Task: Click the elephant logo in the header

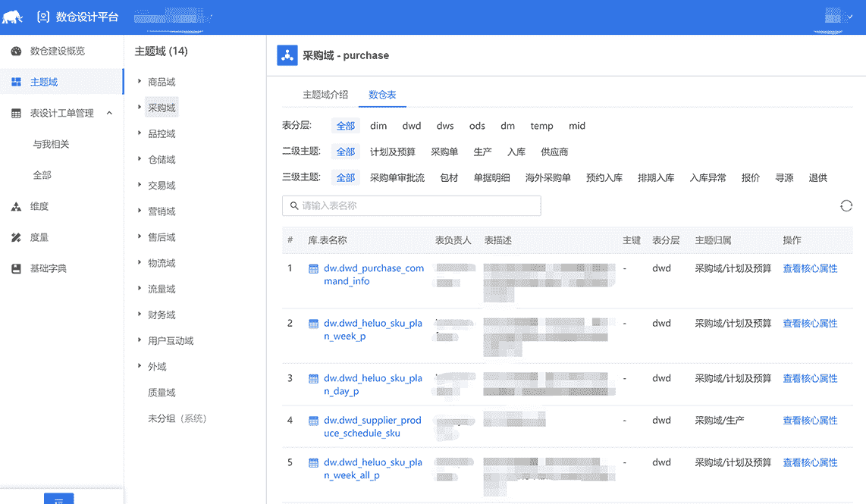Action: pyautogui.click(x=12, y=17)
